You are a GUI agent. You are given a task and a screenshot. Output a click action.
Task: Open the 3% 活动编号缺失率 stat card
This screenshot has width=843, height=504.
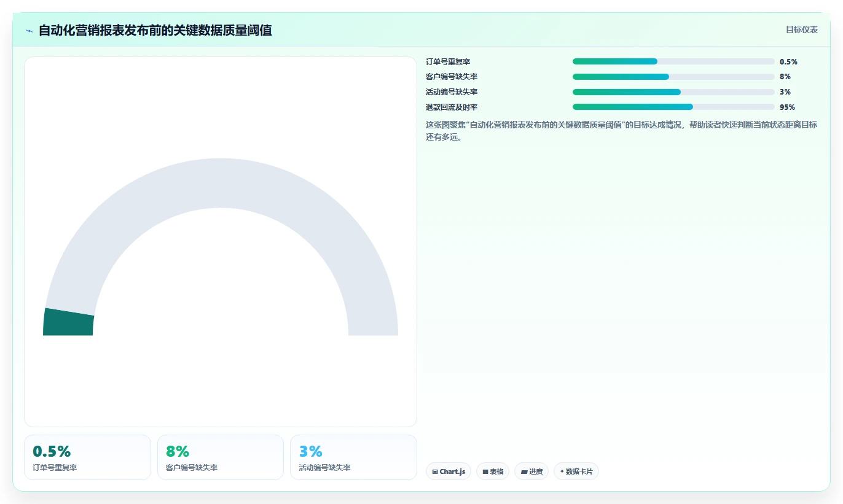353,457
